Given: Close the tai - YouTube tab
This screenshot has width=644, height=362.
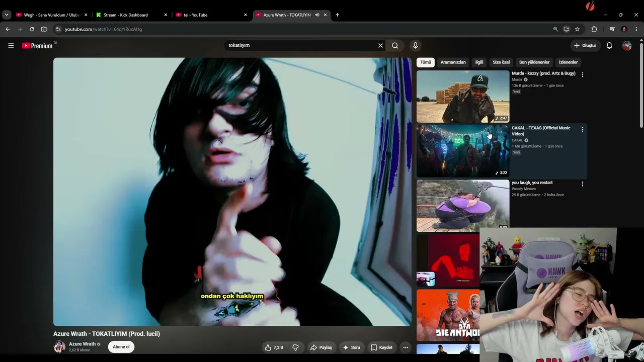Looking at the screenshot, I should pyautogui.click(x=245, y=15).
